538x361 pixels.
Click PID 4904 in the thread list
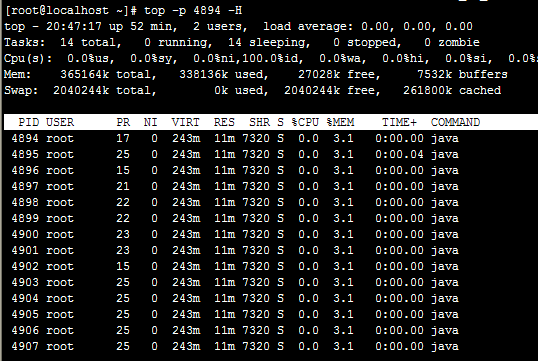coord(25,299)
